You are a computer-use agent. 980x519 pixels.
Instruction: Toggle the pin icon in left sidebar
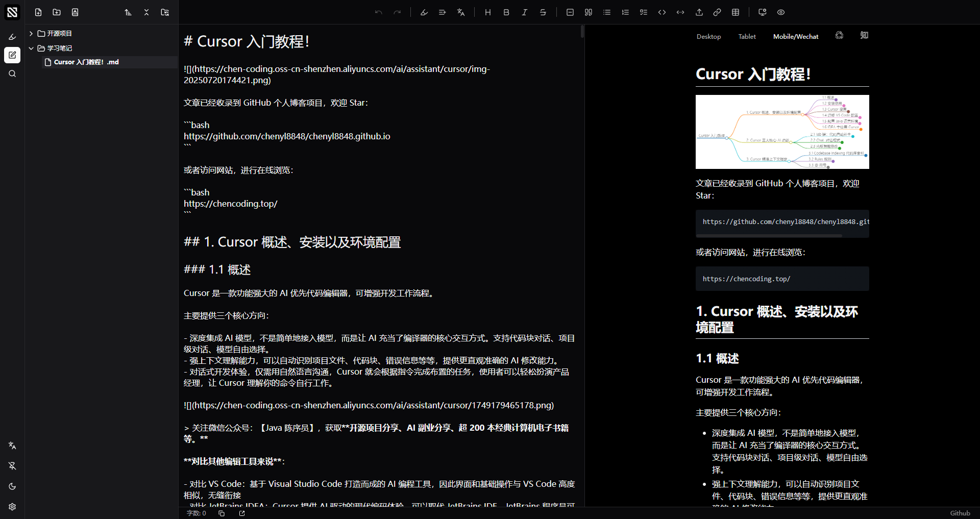pyautogui.click(x=12, y=466)
